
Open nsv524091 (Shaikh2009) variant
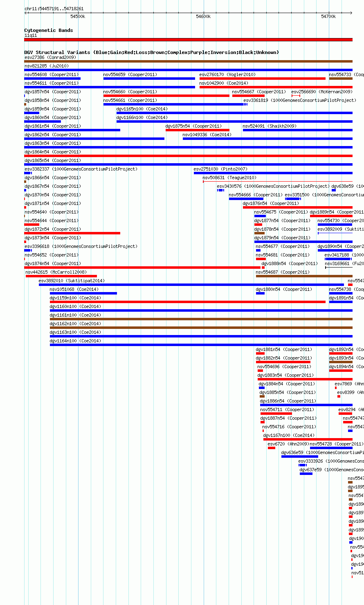click(270, 126)
